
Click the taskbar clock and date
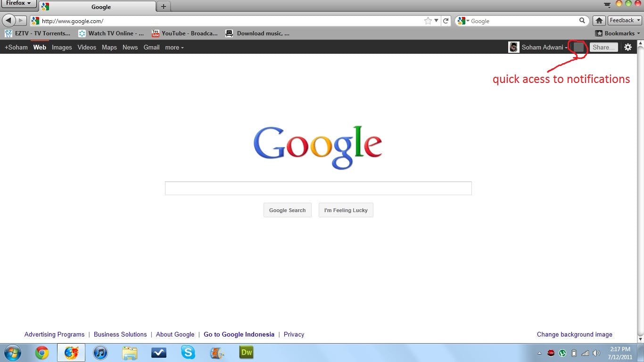pyautogui.click(x=620, y=353)
